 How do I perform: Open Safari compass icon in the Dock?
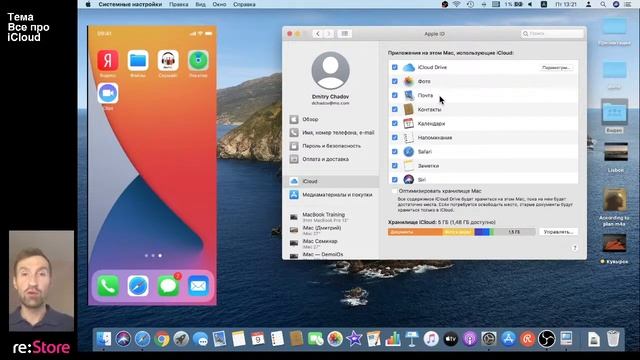point(142,339)
